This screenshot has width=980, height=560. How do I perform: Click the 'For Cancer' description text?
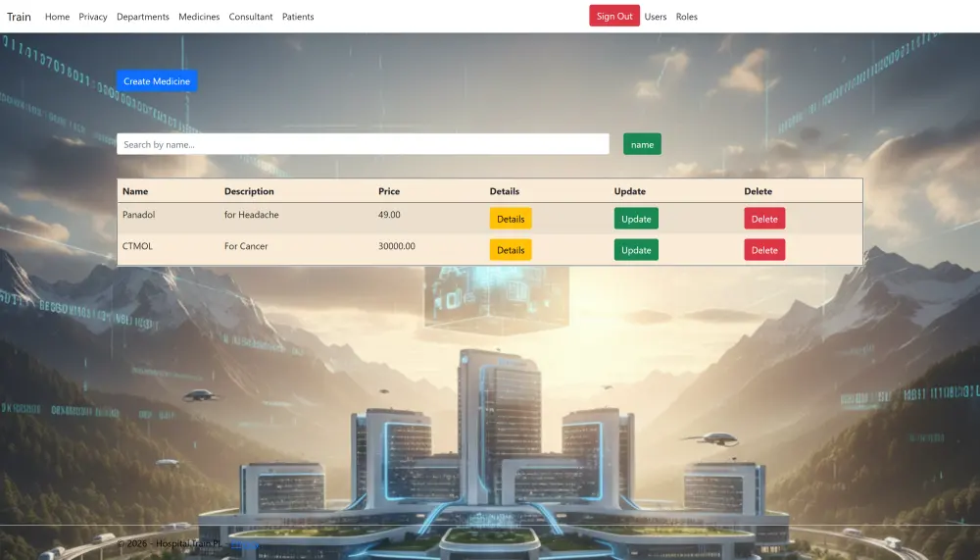246,246
